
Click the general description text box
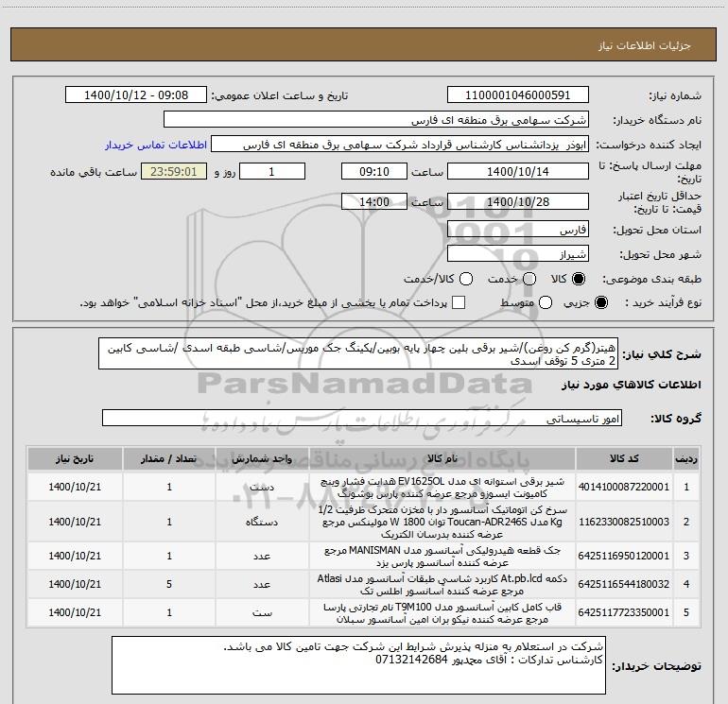(x=358, y=354)
